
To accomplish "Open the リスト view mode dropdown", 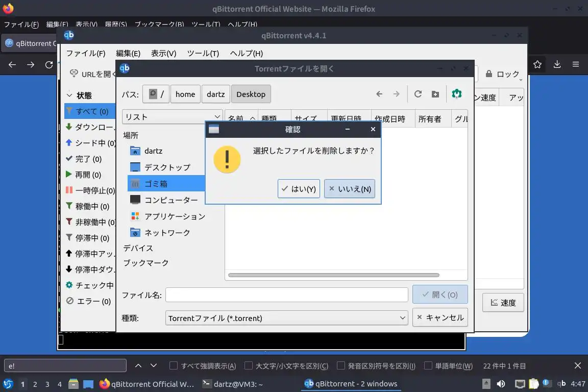I will point(172,117).
